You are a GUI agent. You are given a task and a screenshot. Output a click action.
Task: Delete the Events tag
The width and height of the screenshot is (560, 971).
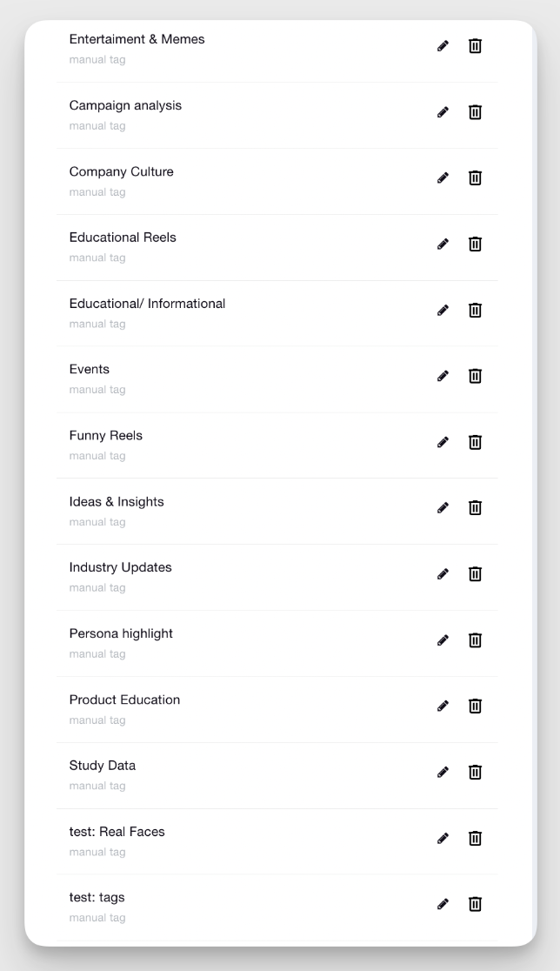click(x=475, y=376)
